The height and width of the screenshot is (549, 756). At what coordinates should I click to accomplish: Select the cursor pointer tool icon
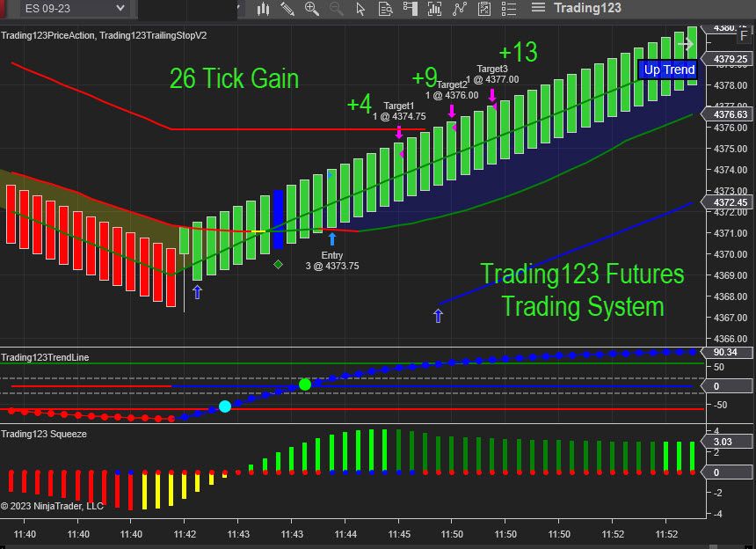[360, 9]
